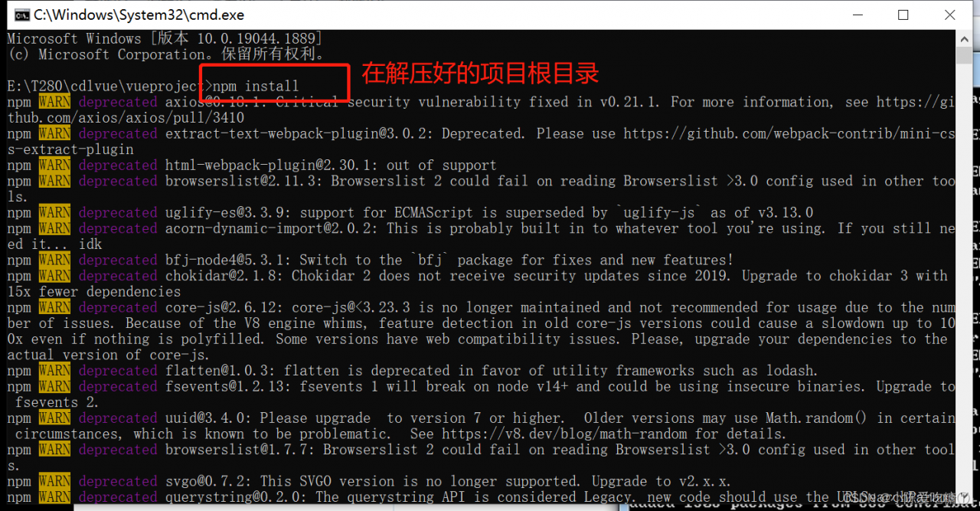
Task: Maximize the cmd.exe window
Action: point(903,15)
